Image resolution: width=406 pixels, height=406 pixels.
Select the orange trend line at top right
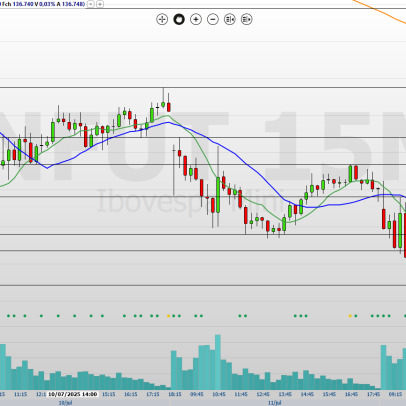pos(380,12)
